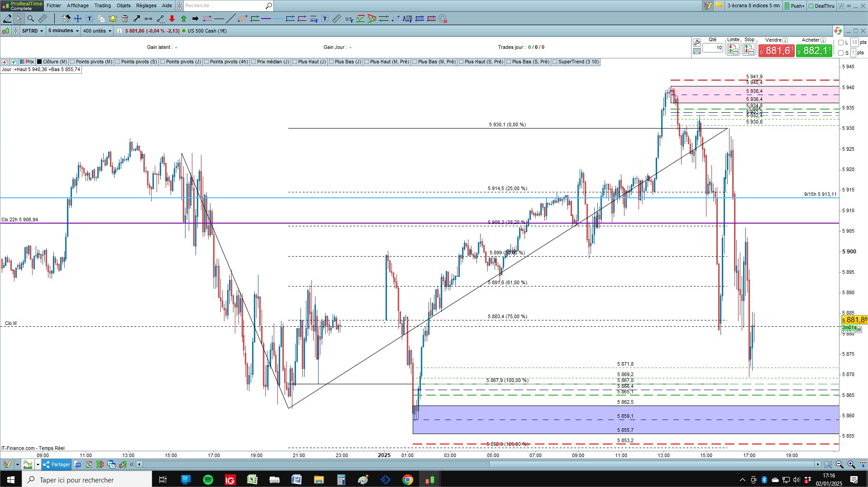Click the Limite order icon

733,49
